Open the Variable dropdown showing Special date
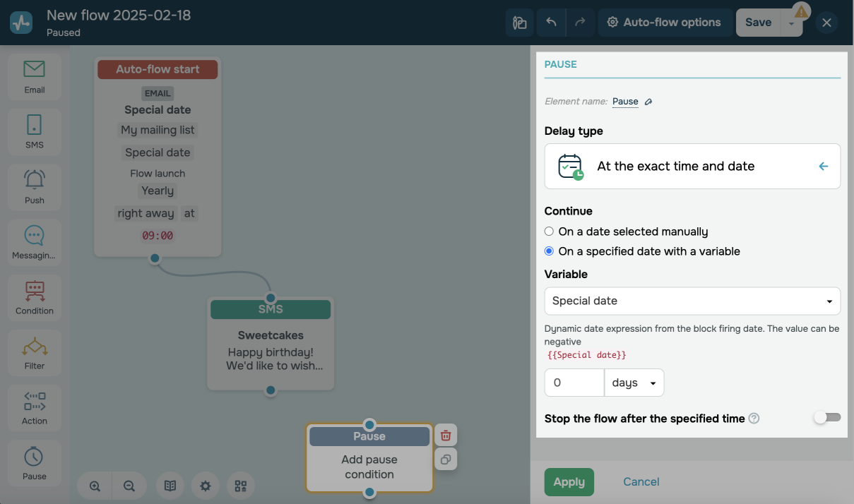This screenshot has height=504, width=854. tap(692, 301)
